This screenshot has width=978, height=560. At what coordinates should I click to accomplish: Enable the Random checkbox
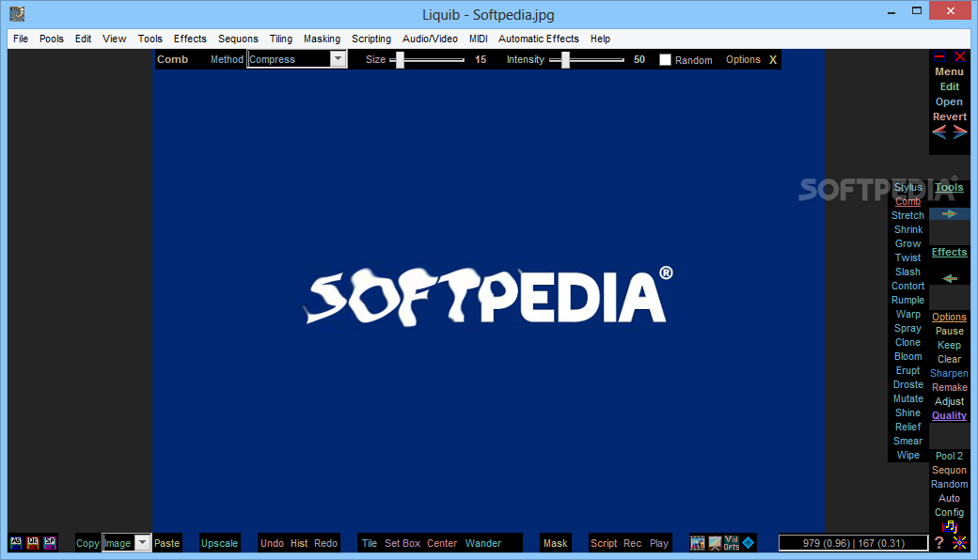pyautogui.click(x=665, y=60)
